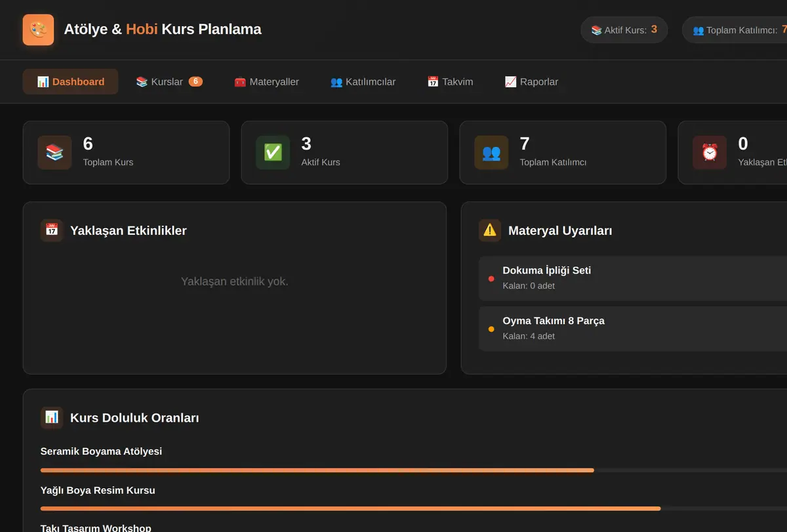Open the Takvim tab
Viewport: 787px width, 532px height.
pos(450,82)
